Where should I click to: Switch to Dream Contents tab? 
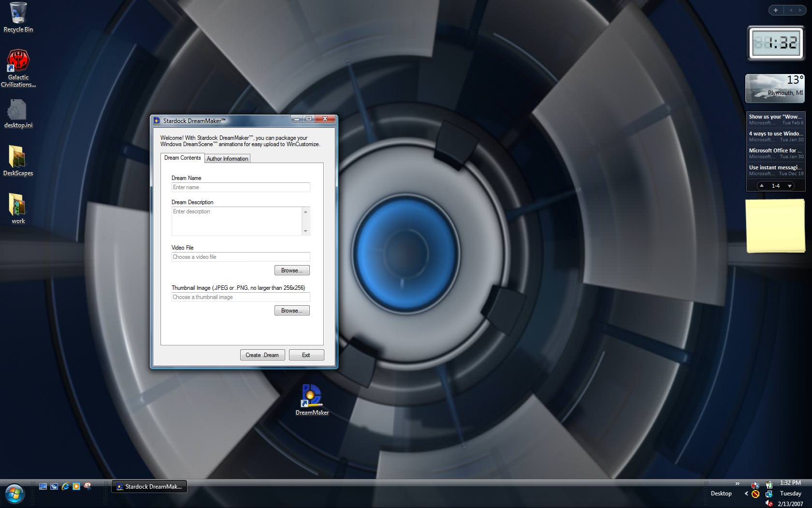(x=182, y=158)
